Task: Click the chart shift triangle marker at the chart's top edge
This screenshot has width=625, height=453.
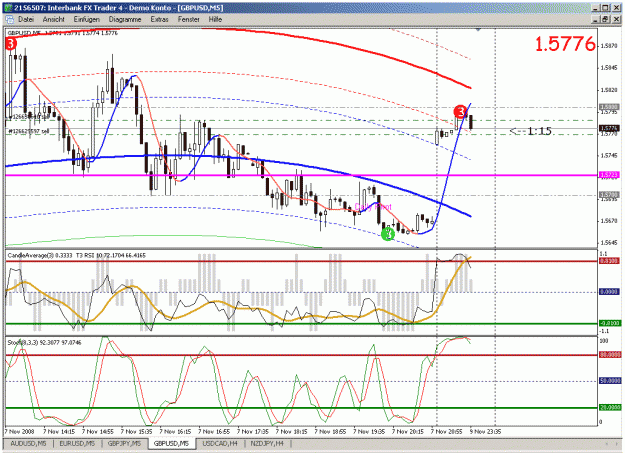Action: click(478, 30)
